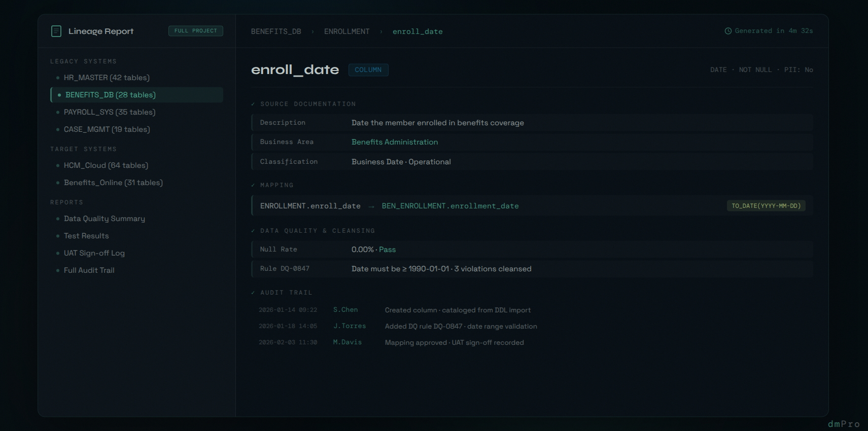Viewport: 868px width, 431px height.
Task: Select HR_MASTER in legacy systems
Action: point(107,78)
